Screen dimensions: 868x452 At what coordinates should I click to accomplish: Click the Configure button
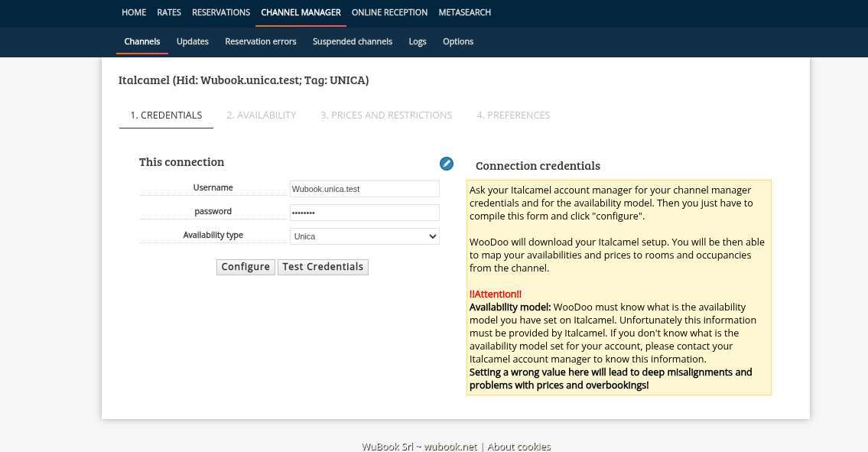click(245, 267)
